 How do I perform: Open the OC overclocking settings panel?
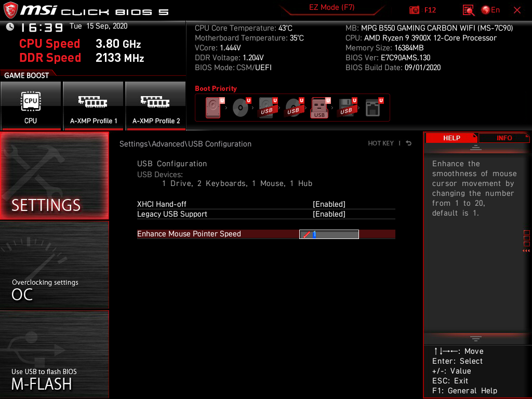coord(54,265)
